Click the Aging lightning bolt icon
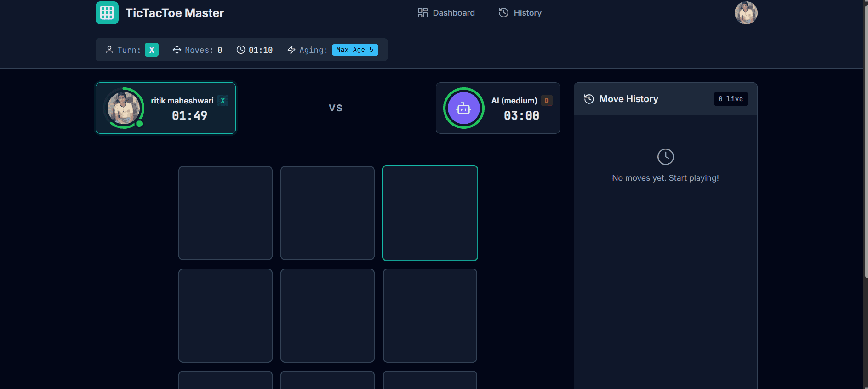868x389 pixels. pos(291,50)
